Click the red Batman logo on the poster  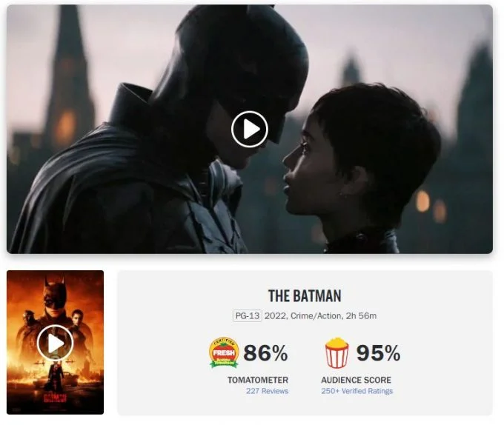click(x=55, y=398)
